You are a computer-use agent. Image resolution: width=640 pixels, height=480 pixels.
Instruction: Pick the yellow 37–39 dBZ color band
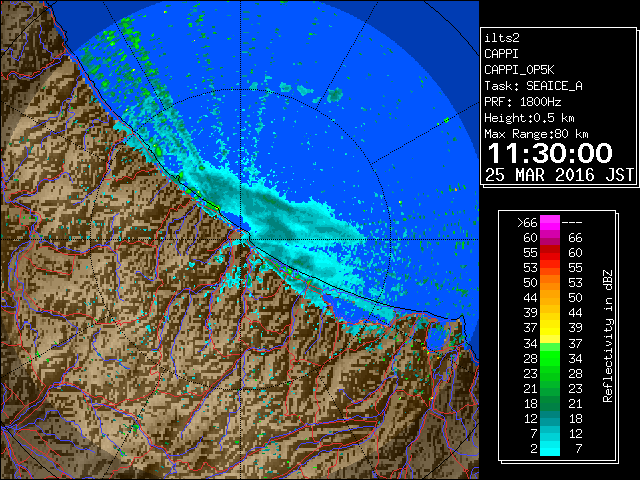point(550,328)
